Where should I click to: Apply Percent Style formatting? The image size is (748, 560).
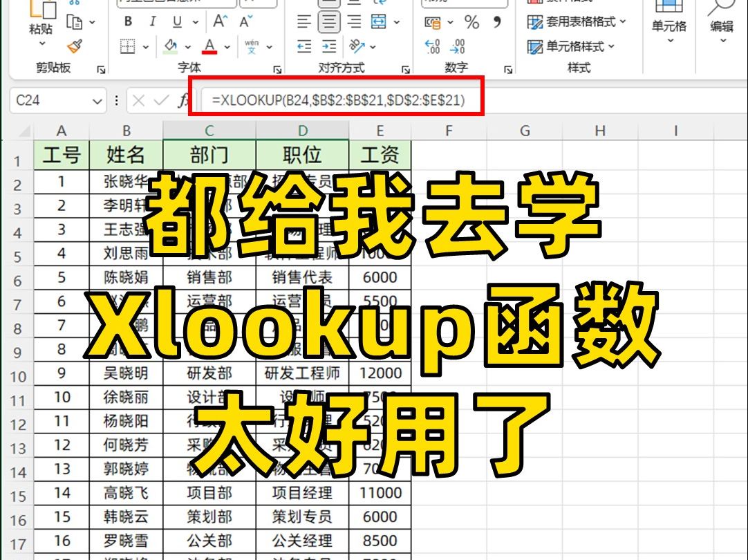click(x=473, y=23)
